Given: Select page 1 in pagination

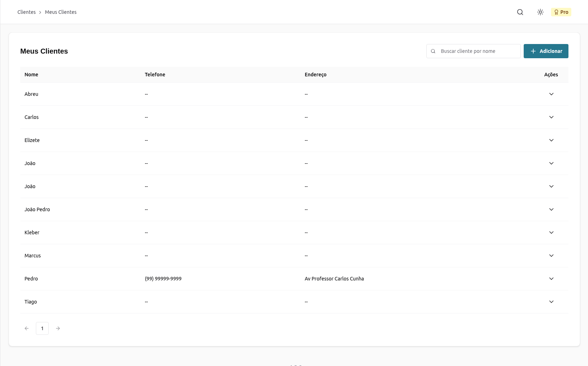Looking at the screenshot, I should click(42, 328).
